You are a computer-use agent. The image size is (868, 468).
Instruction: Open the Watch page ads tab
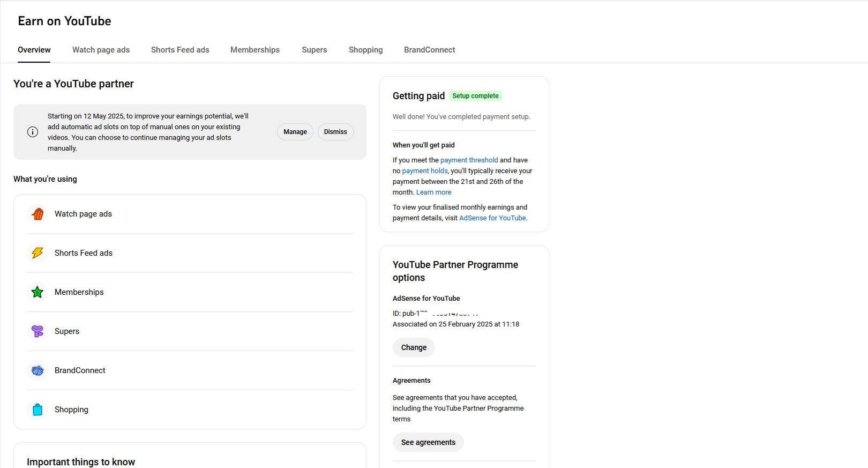(101, 50)
